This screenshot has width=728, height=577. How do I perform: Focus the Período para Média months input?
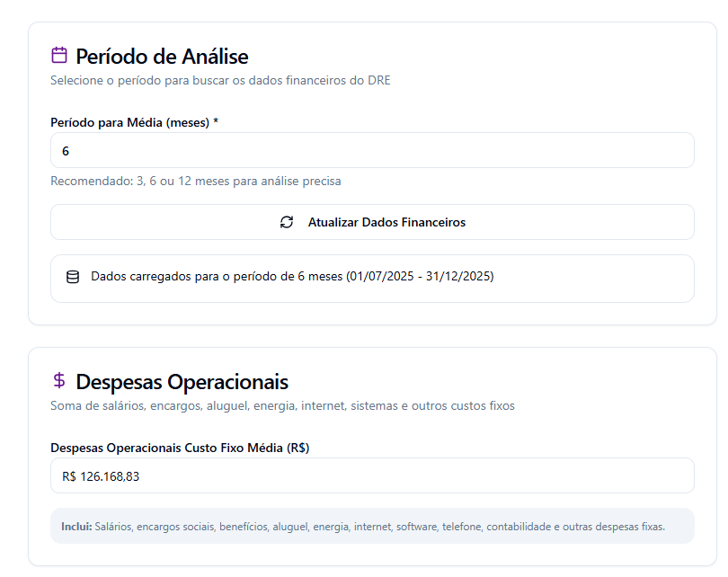coord(372,150)
